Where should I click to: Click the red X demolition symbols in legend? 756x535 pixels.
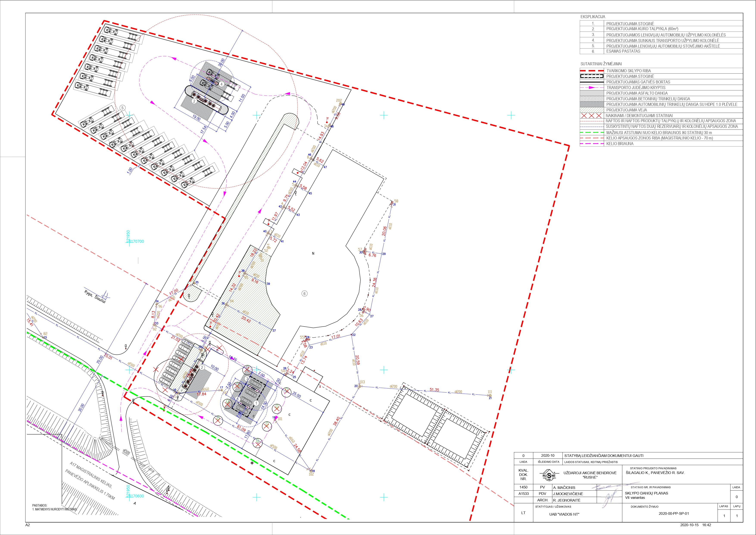pos(592,116)
